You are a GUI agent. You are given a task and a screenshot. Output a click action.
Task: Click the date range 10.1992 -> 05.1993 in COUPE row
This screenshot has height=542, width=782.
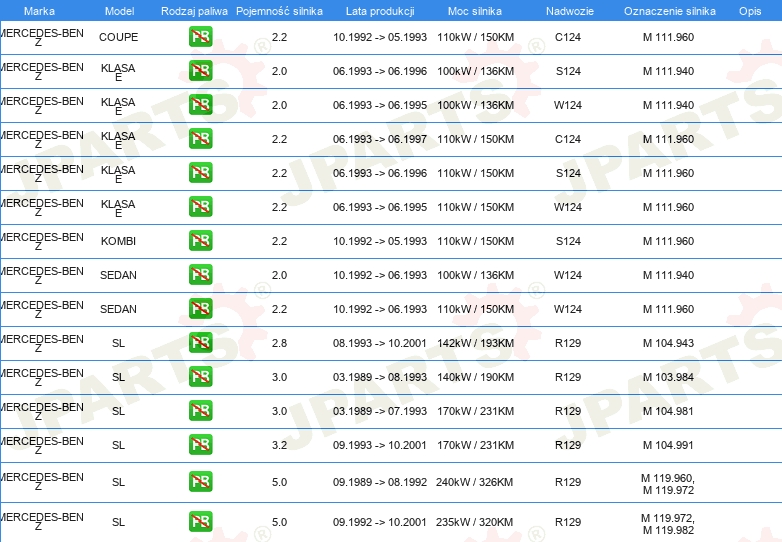point(380,37)
